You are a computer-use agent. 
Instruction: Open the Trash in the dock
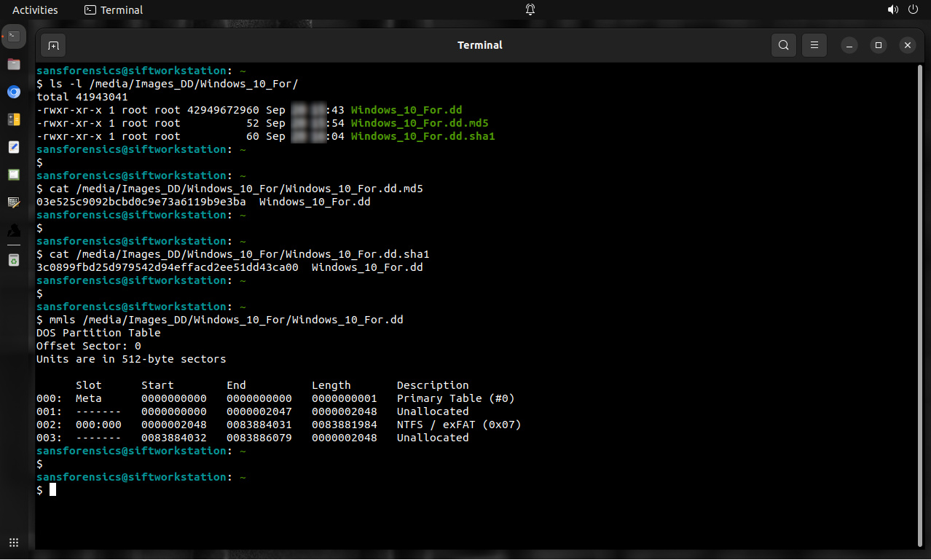[14, 260]
